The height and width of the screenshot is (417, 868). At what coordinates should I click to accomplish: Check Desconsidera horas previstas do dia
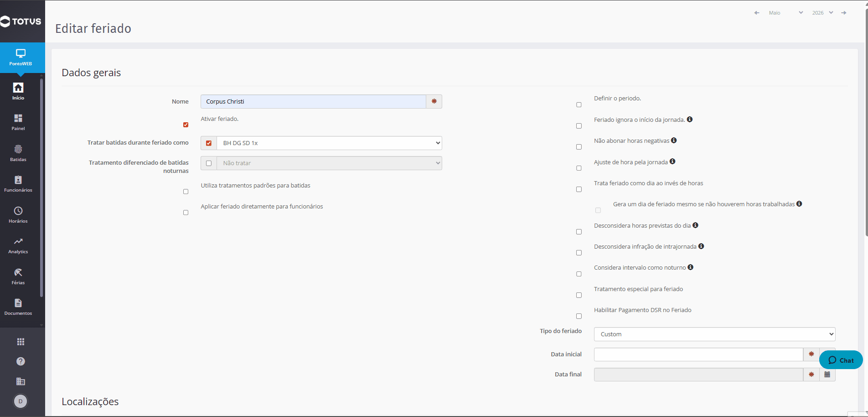[579, 232]
